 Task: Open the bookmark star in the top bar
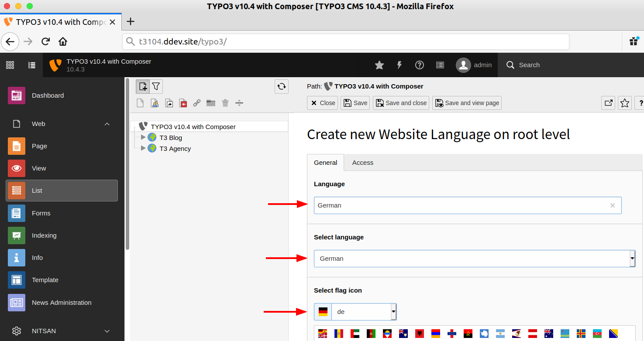point(379,65)
